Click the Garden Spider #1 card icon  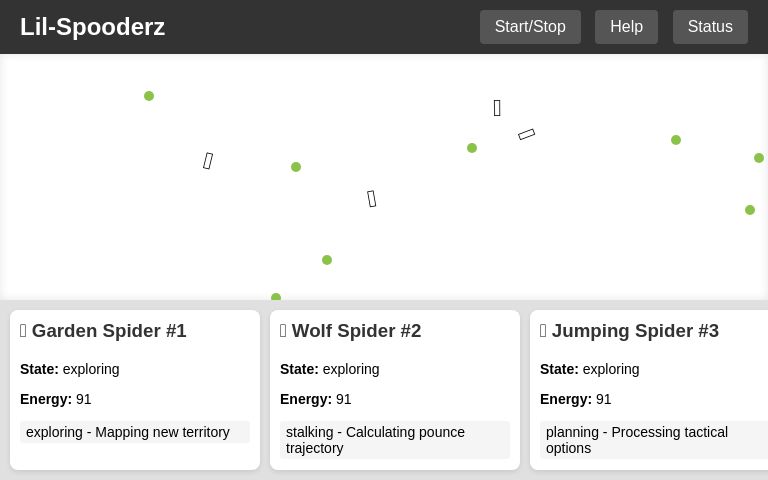click(x=23, y=331)
